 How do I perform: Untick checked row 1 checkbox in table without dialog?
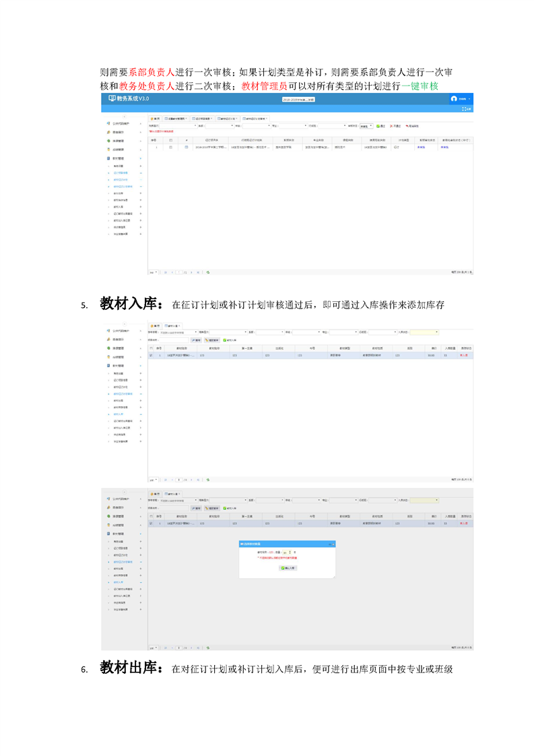point(152,355)
